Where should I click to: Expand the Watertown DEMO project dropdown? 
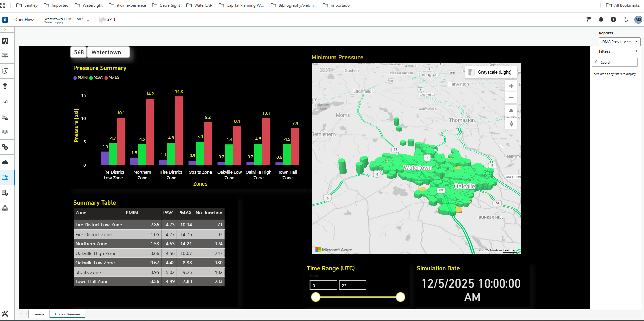88,20
